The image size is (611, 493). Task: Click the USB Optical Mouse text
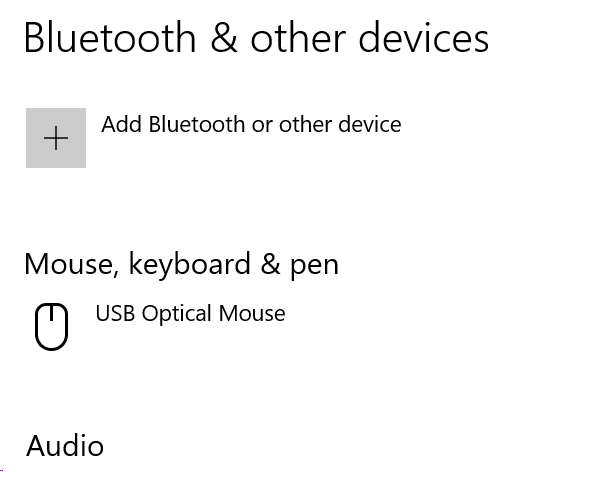[x=190, y=314]
